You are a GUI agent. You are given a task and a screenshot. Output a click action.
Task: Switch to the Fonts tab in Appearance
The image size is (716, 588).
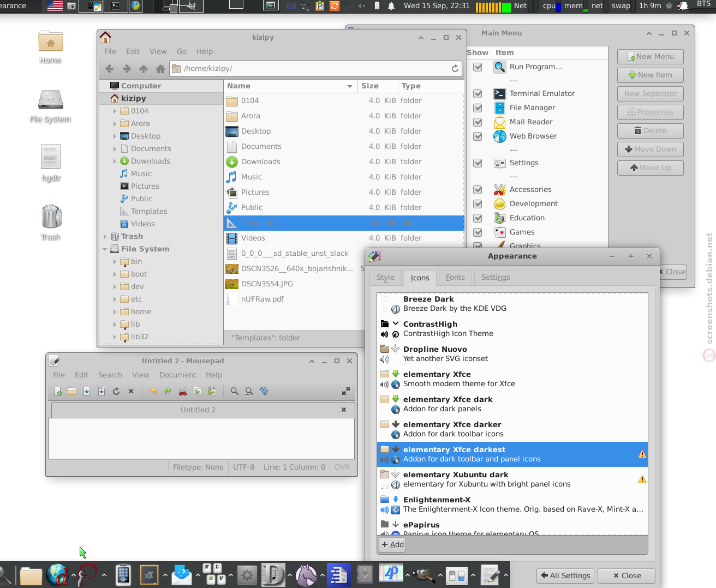[x=455, y=277]
